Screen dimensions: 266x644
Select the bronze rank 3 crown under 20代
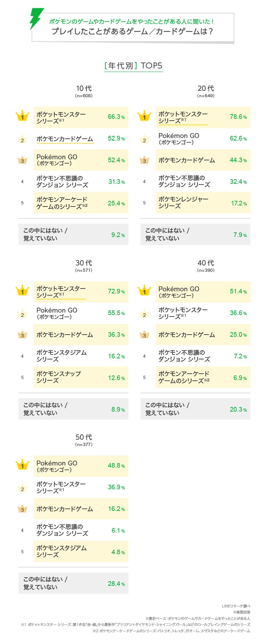pyautogui.click(x=144, y=160)
